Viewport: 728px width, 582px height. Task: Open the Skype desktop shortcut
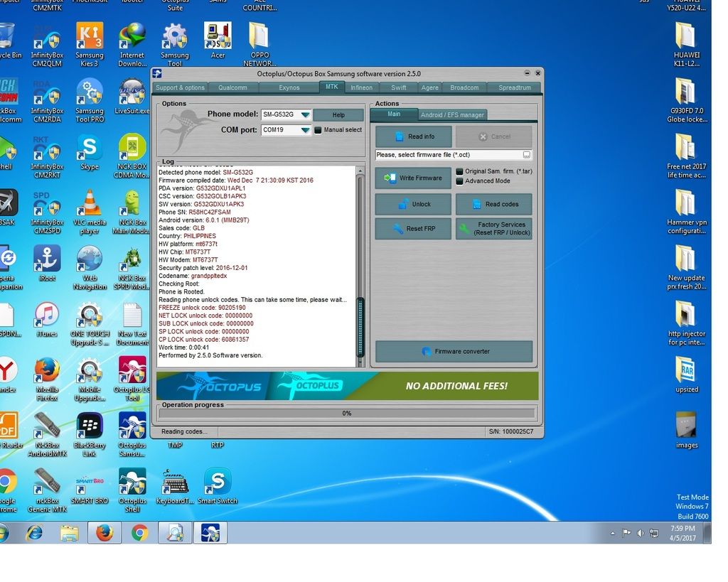[89, 149]
